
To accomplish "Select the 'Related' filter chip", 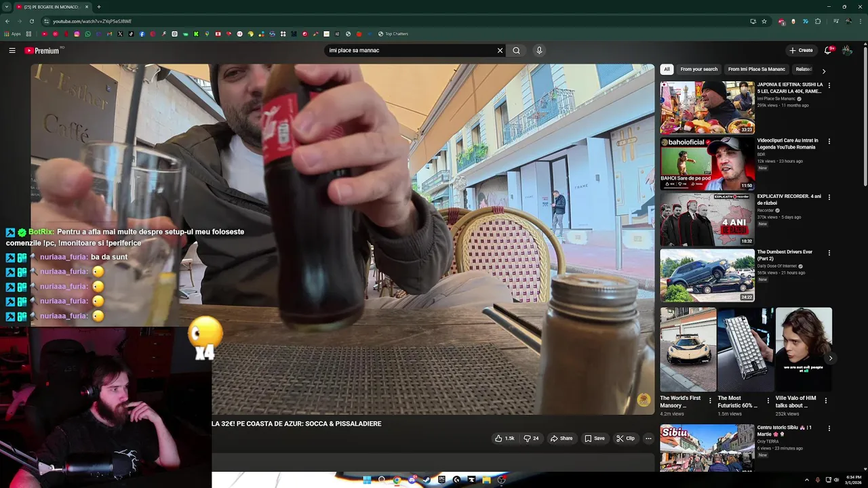I will click(x=804, y=69).
